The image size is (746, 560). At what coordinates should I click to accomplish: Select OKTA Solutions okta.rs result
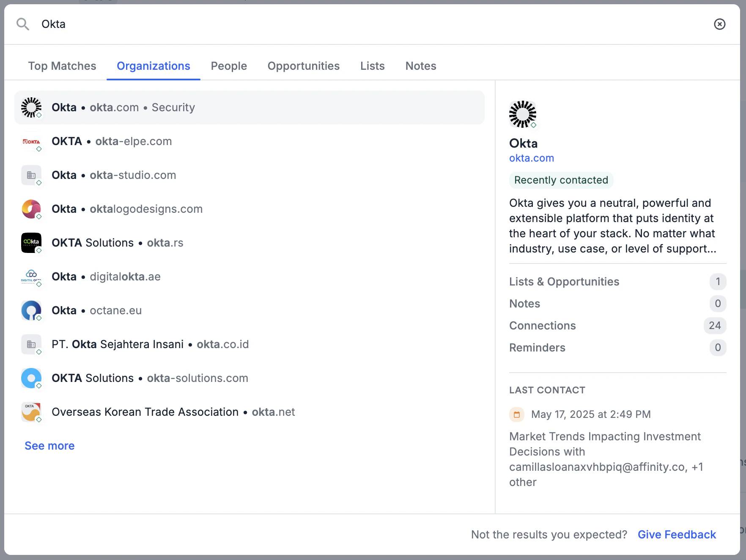(250, 243)
